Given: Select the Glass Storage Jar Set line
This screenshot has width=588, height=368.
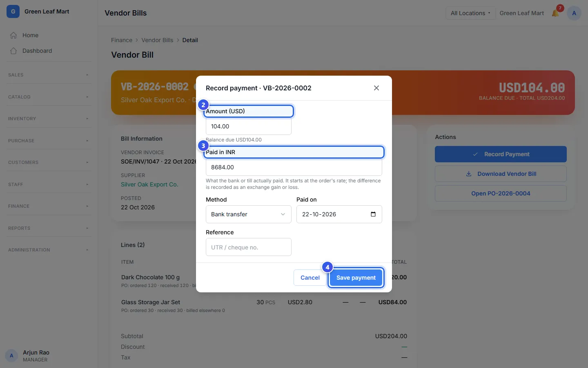Looking at the screenshot, I should (264, 306).
